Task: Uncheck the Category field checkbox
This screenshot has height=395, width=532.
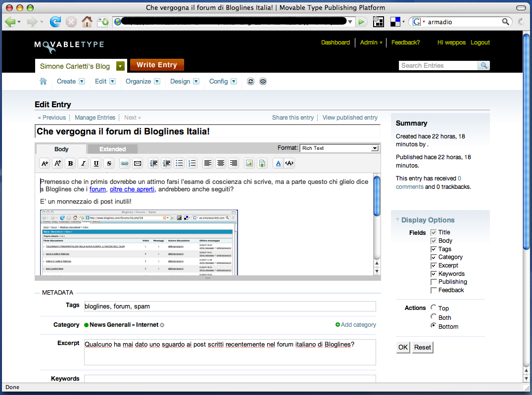Action: (433, 258)
